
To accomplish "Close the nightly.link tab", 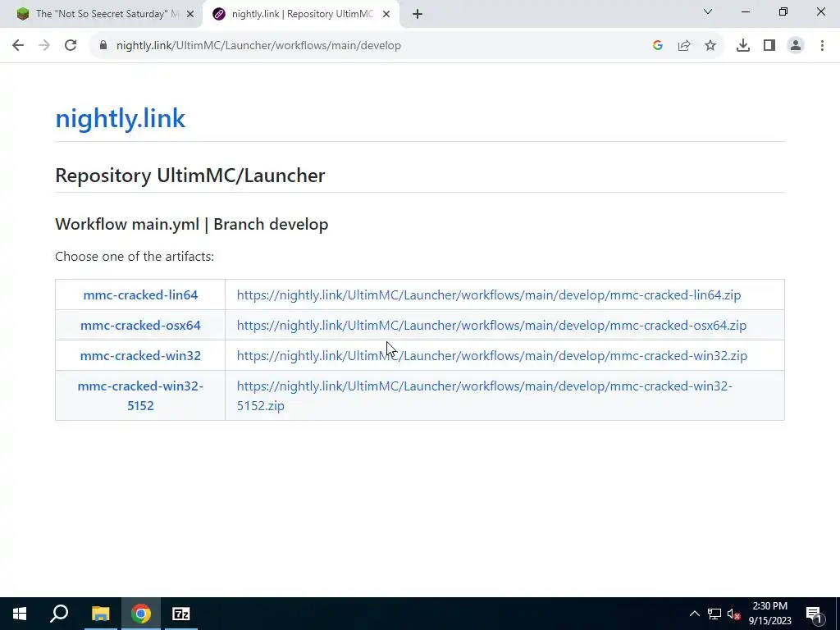I will (386, 15).
